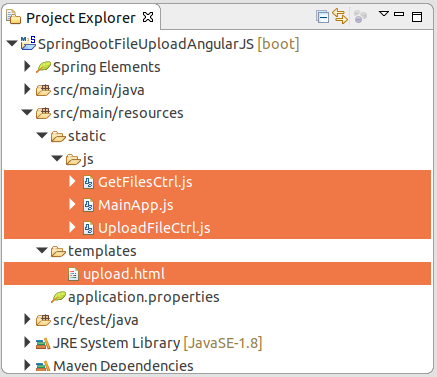The height and width of the screenshot is (377, 437).
Task: Select the templates folder label
Action: (102, 251)
